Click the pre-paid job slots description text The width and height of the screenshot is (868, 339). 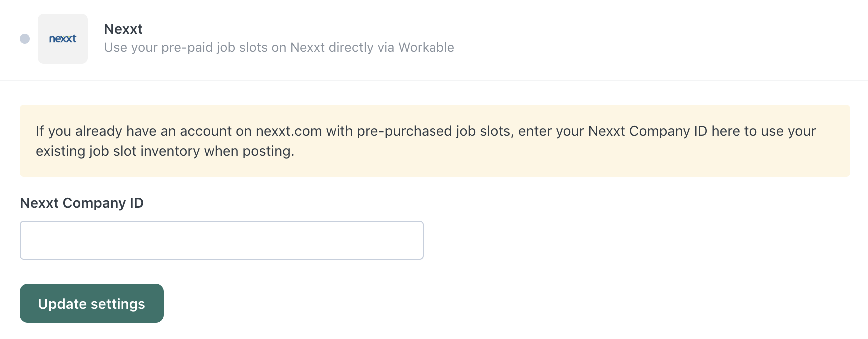(x=215, y=48)
